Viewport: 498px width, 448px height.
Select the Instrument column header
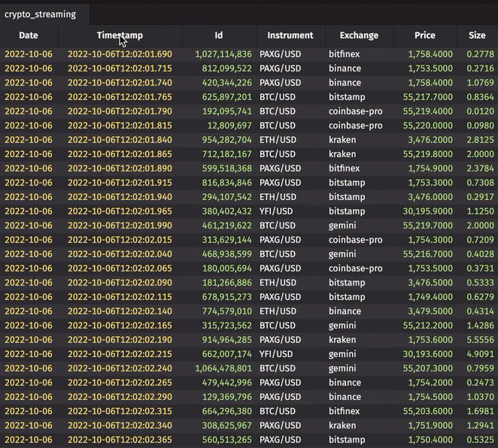tap(290, 35)
